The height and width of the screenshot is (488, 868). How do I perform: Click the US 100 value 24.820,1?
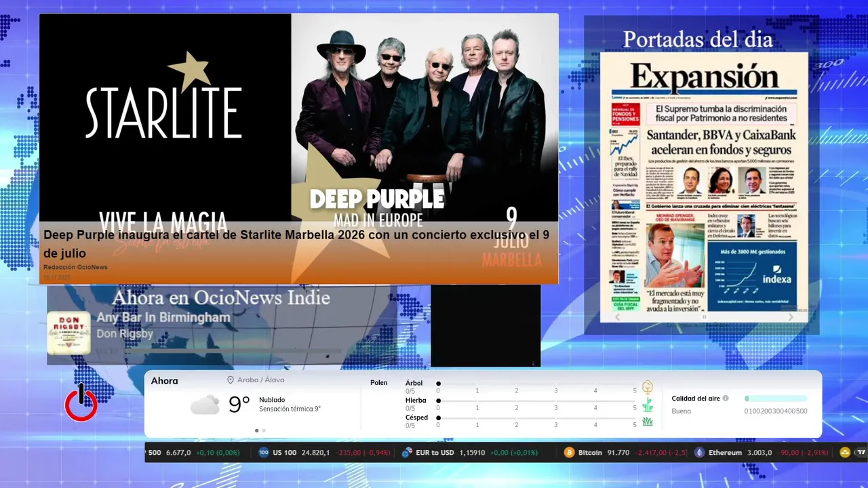pos(316,452)
